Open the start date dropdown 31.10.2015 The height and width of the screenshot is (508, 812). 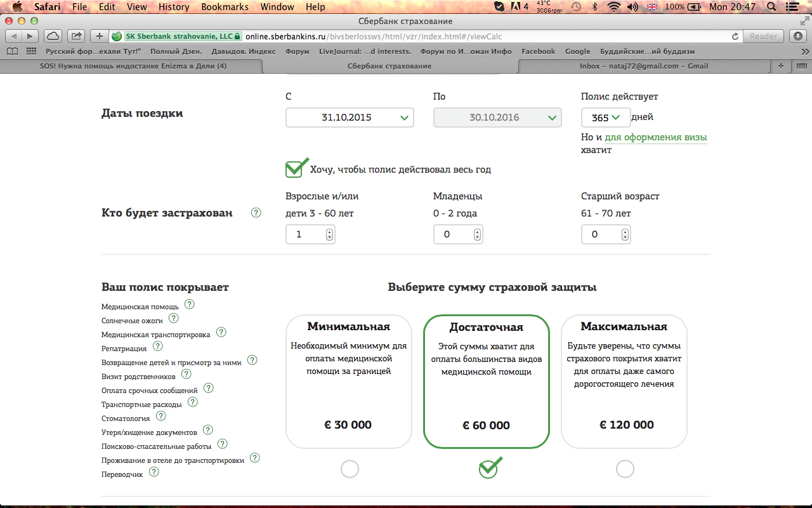tap(350, 117)
